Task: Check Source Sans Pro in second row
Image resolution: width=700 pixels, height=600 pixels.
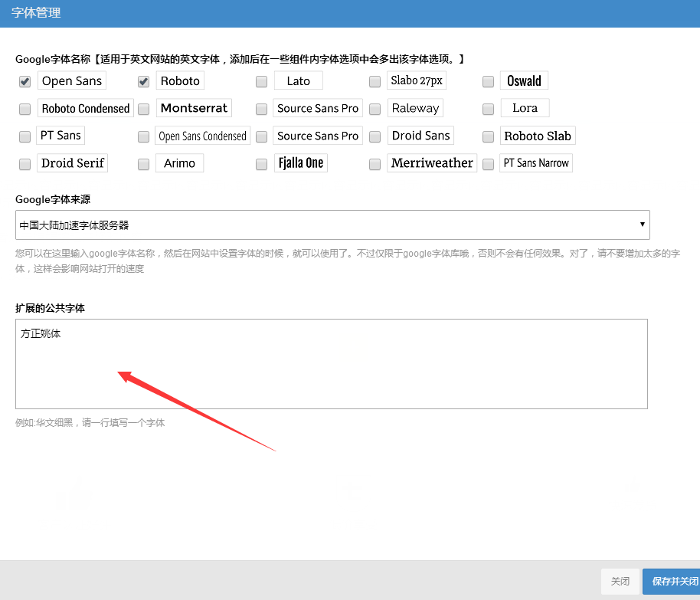Action: (261, 109)
